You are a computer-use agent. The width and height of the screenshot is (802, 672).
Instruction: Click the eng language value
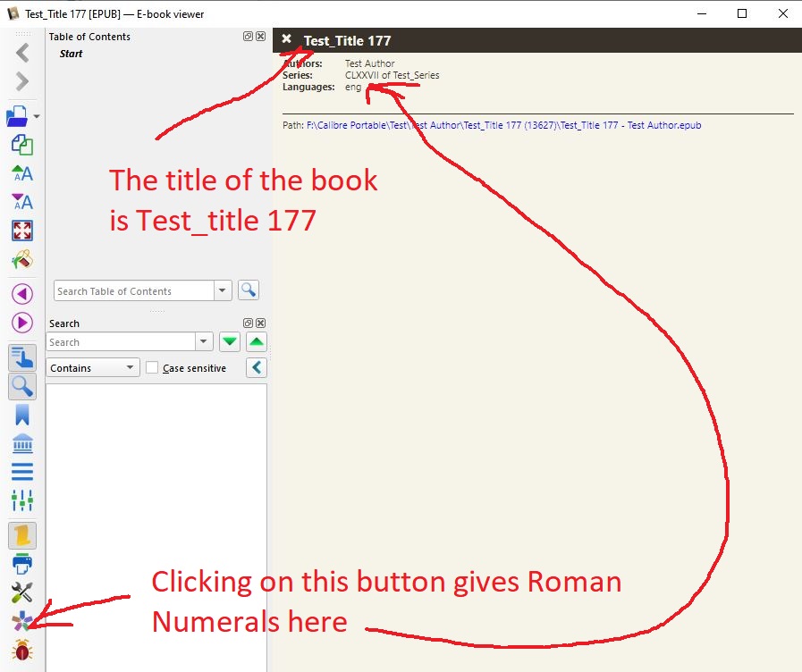[353, 87]
